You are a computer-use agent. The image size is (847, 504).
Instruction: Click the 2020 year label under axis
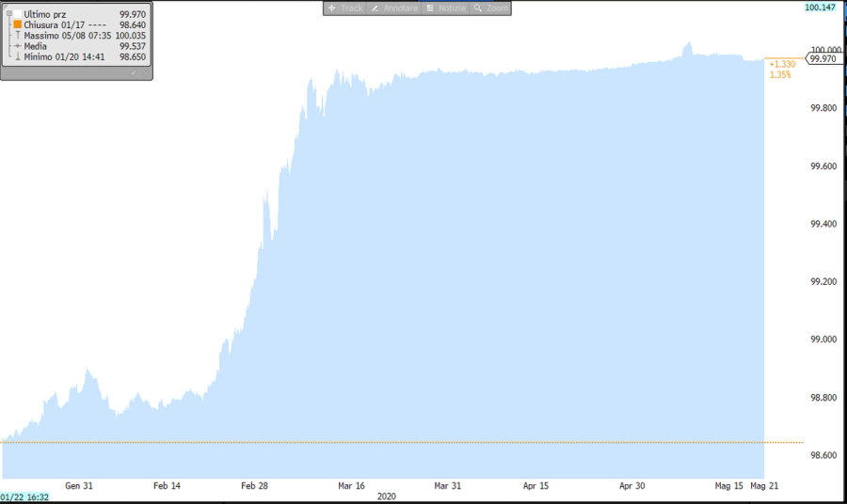tap(387, 496)
